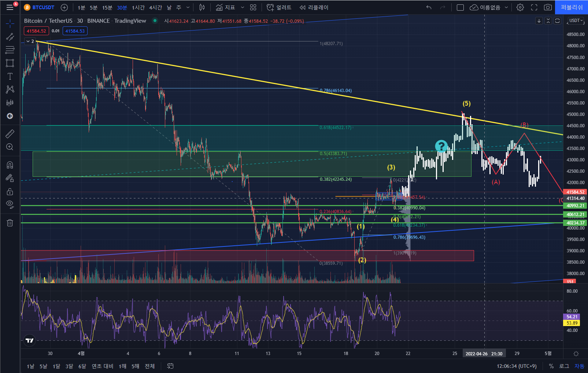The image size is (588, 373).
Task: Remove drawings with the trash icon
Action: [x=10, y=223]
